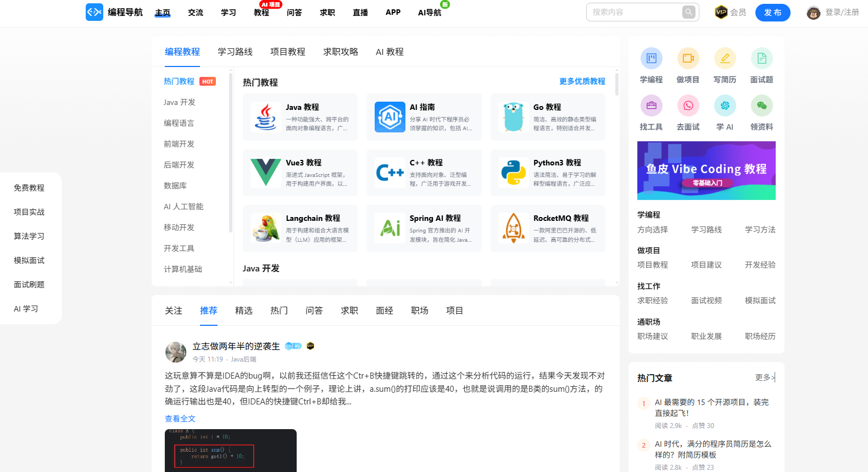The height and width of the screenshot is (472, 868).
Task: Open the VIP 会员 badge icon
Action: click(721, 12)
